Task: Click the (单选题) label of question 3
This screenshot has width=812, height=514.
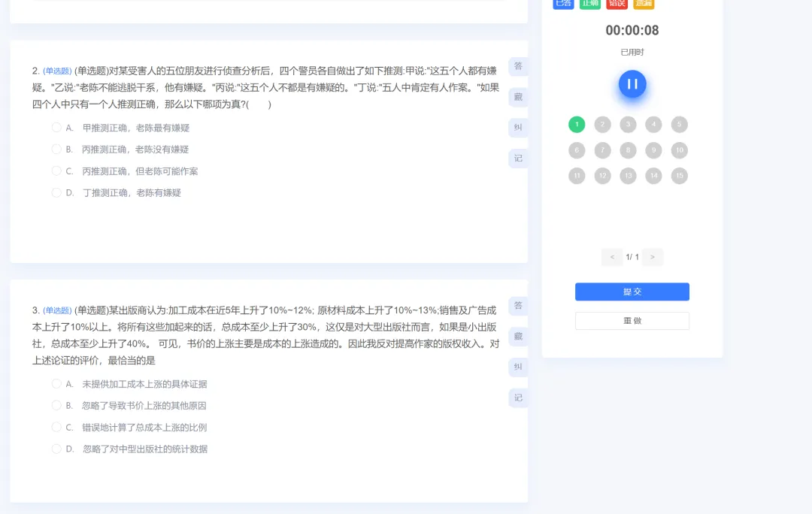Action: coord(57,310)
